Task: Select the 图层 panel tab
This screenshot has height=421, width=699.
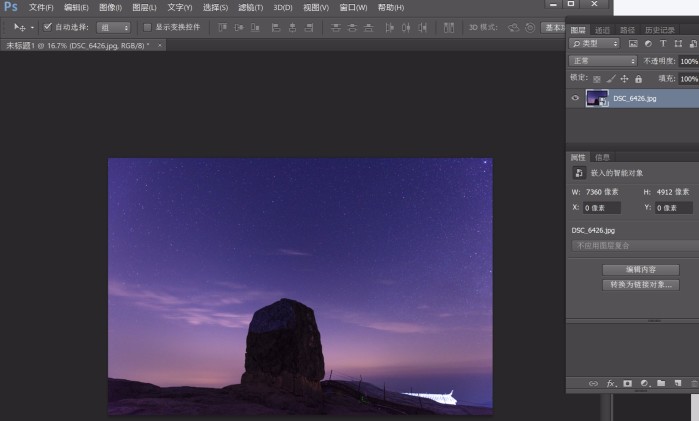Action: pos(578,30)
